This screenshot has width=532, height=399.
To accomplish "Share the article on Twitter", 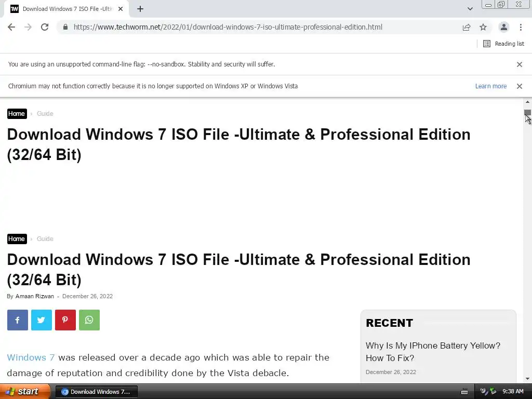I will (x=42, y=320).
